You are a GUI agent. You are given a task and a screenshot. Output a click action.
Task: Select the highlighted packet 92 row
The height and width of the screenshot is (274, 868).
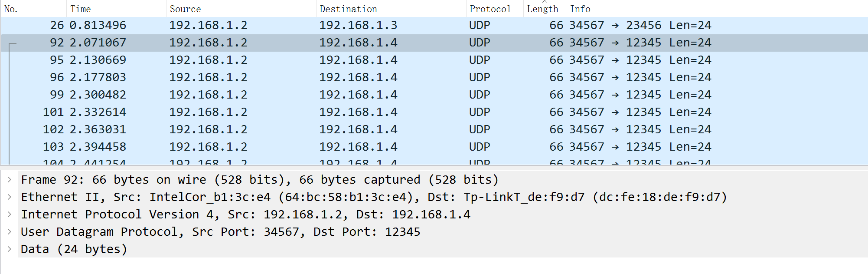434,43
